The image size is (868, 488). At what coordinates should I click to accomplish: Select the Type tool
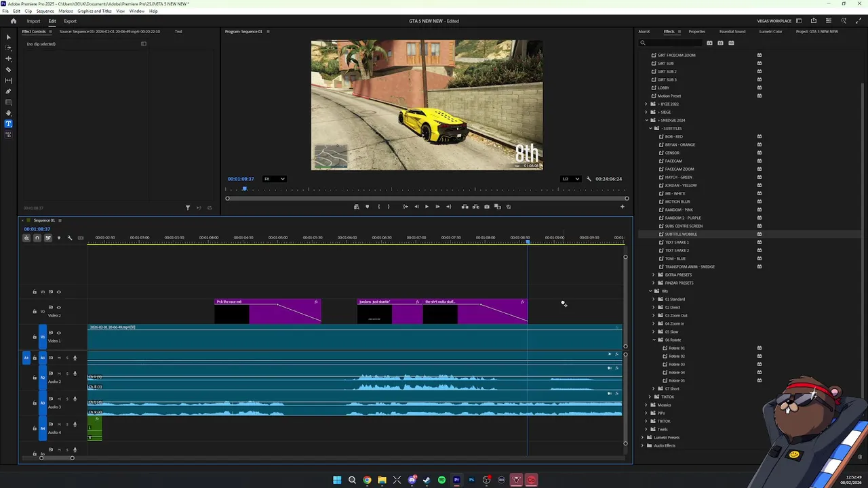point(8,124)
